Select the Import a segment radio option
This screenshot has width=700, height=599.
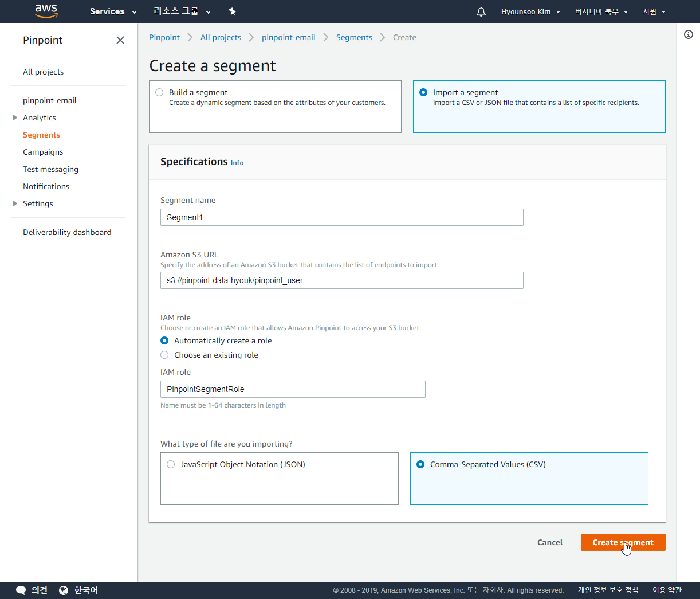click(423, 92)
